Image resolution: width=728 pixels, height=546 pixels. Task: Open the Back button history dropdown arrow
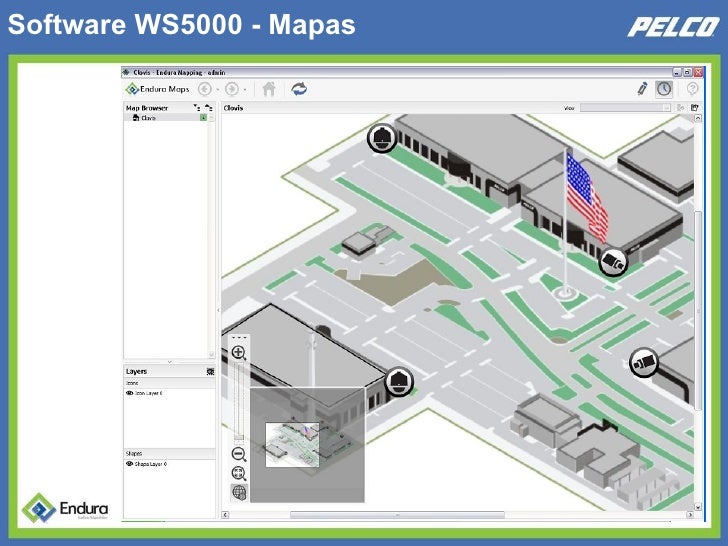coord(217,89)
